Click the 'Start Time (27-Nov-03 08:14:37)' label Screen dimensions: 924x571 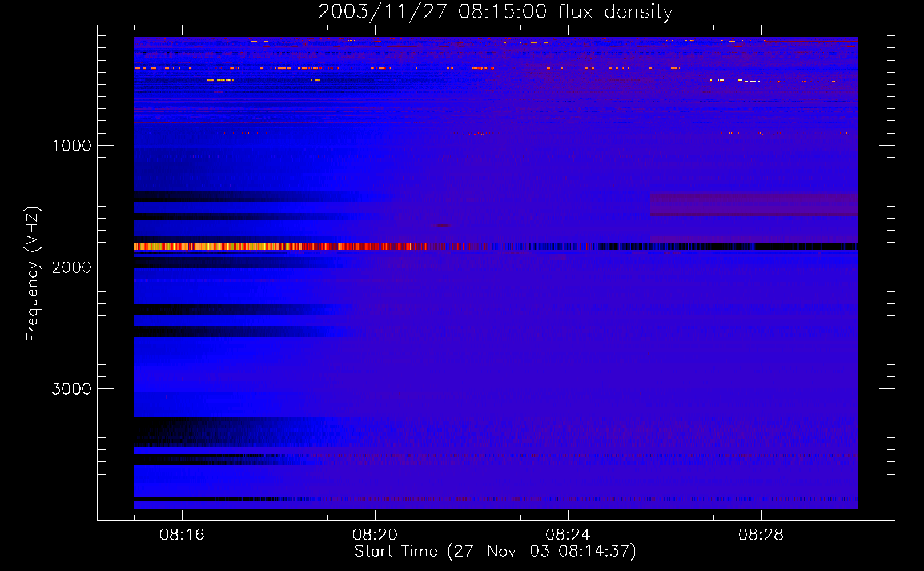click(x=495, y=552)
